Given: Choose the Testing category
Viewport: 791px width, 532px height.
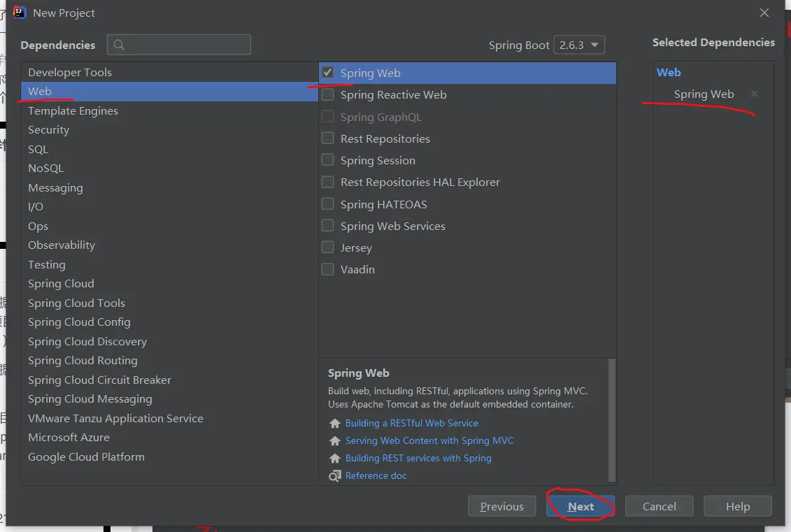Looking at the screenshot, I should [169, 264].
